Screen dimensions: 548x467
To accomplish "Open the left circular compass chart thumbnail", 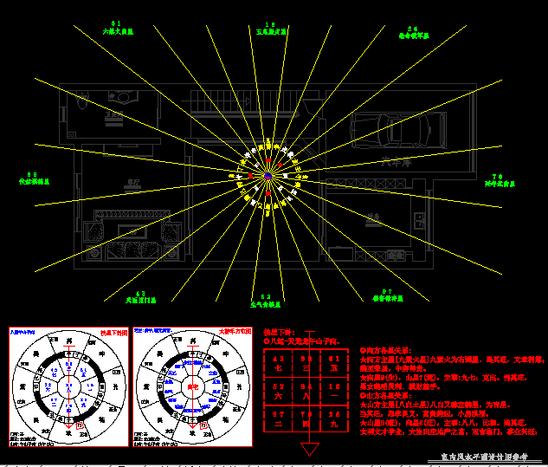I will pos(69,387).
